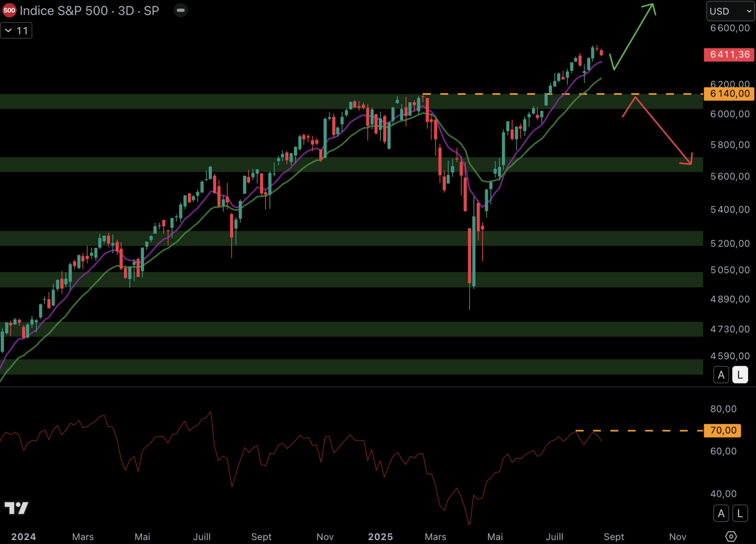
Task: Click the Mars label in 2025
Action: (435, 537)
